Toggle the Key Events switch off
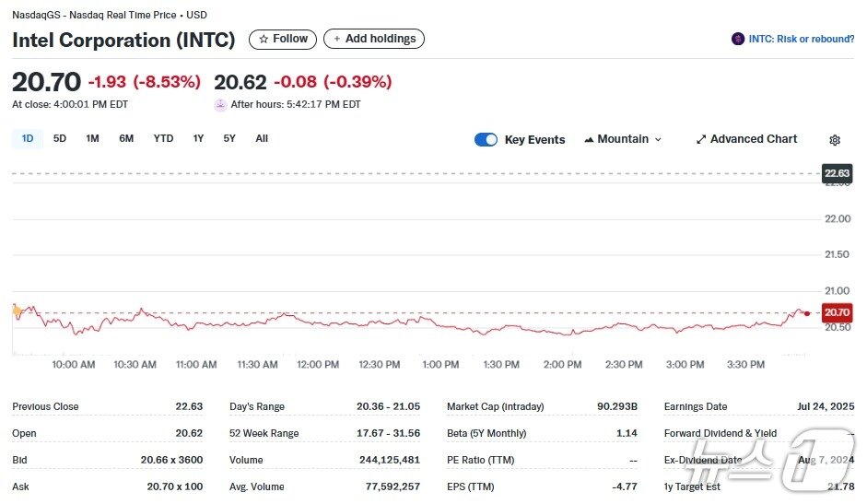This screenshot has height=504, width=867. click(486, 139)
